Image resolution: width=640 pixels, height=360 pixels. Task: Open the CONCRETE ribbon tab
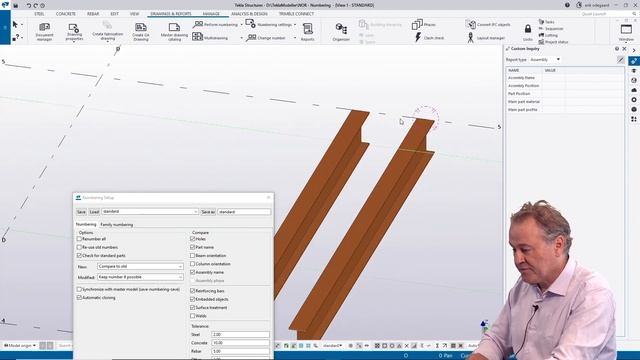[x=66, y=14]
